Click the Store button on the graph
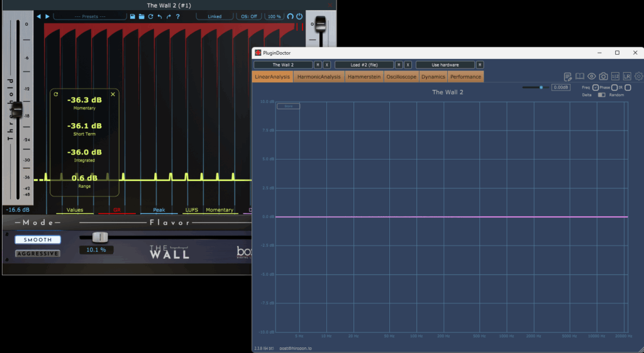The image size is (644, 353). 288,106
